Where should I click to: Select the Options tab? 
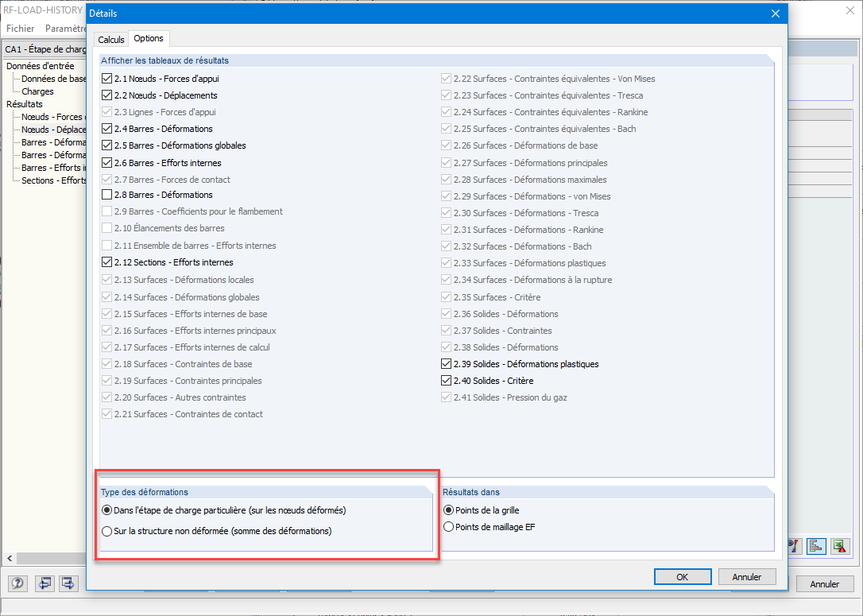coord(149,38)
